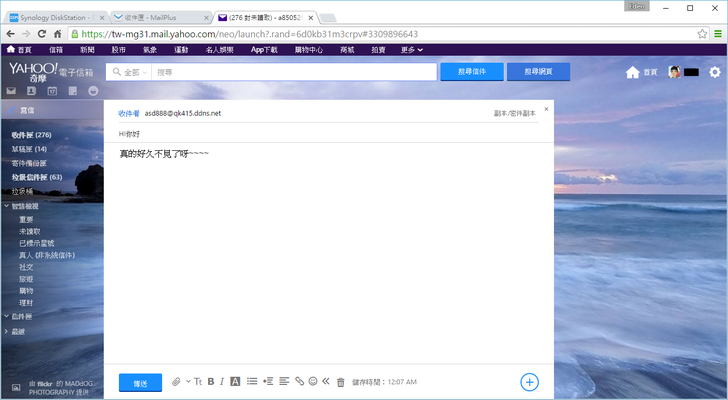Open 收件匣 (276) inbox folder
The height and width of the screenshot is (400, 728).
pyautogui.click(x=31, y=134)
